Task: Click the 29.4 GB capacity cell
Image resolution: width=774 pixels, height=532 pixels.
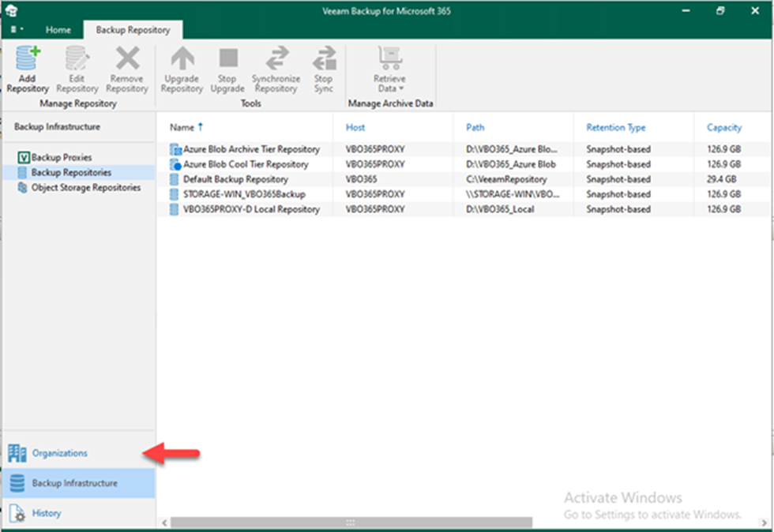Action: (x=722, y=179)
